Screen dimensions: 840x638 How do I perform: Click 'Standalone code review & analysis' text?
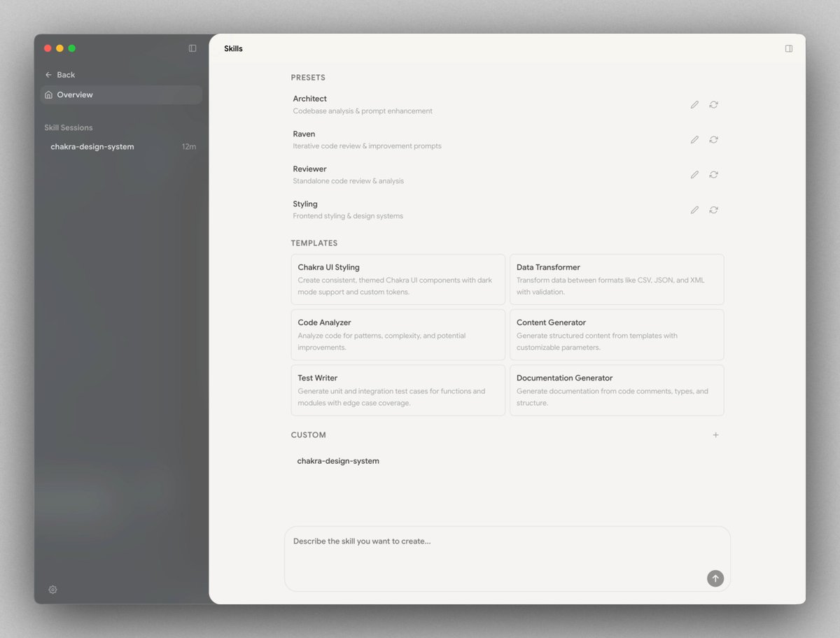[x=348, y=181]
